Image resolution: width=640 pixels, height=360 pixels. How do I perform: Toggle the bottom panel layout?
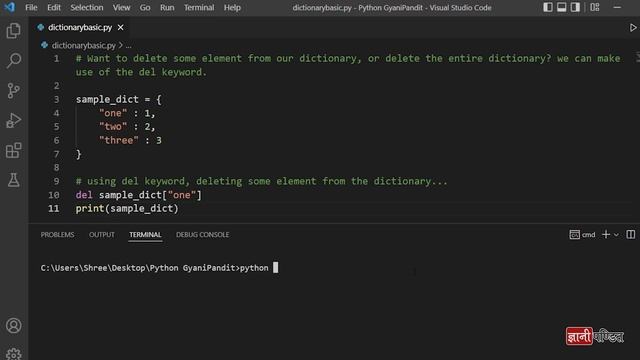coord(562,7)
